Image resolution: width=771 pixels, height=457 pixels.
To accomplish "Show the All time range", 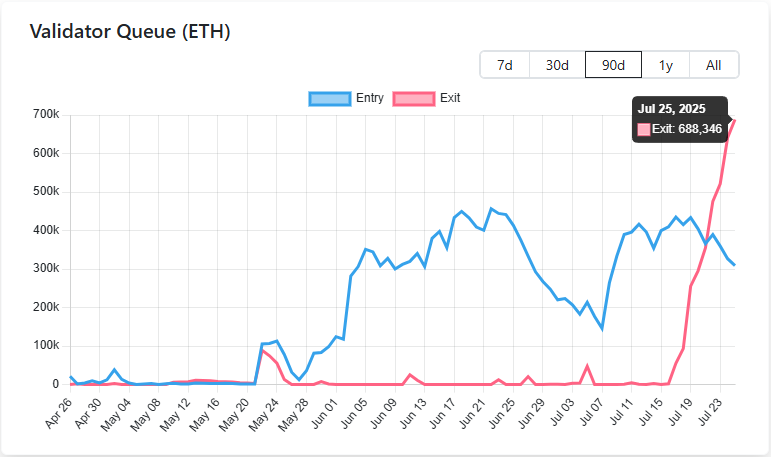I will tap(713, 65).
